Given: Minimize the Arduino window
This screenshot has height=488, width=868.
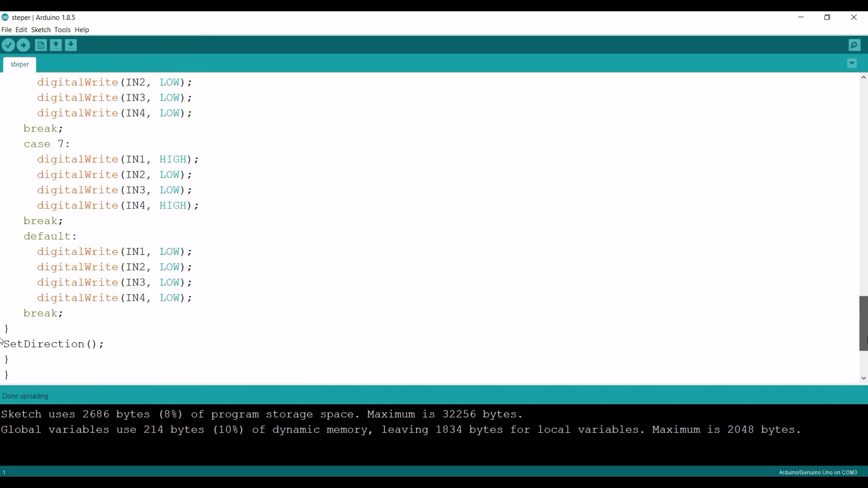Looking at the screenshot, I should [x=801, y=17].
